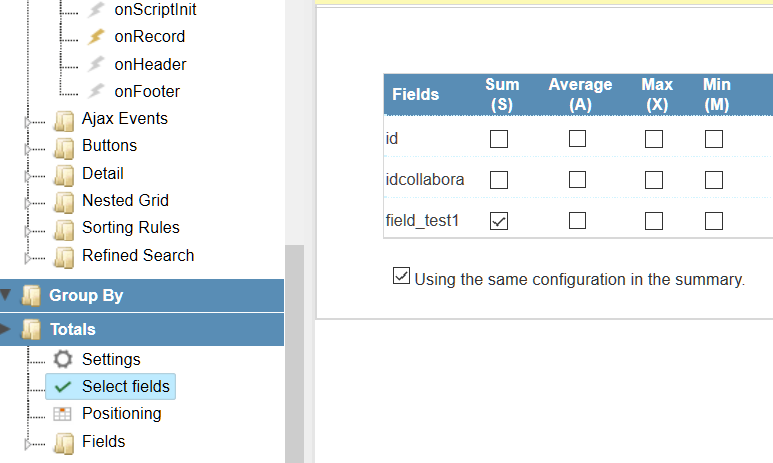This screenshot has width=773, height=463.
Task: Collapse the Group By section arrow
Action: pyautogui.click(x=7, y=296)
